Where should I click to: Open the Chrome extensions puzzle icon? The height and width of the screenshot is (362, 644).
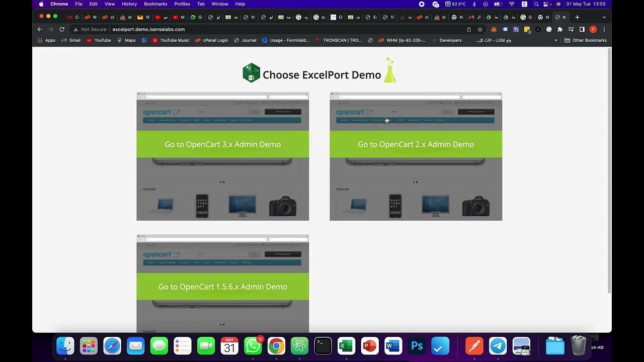coord(560,29)
